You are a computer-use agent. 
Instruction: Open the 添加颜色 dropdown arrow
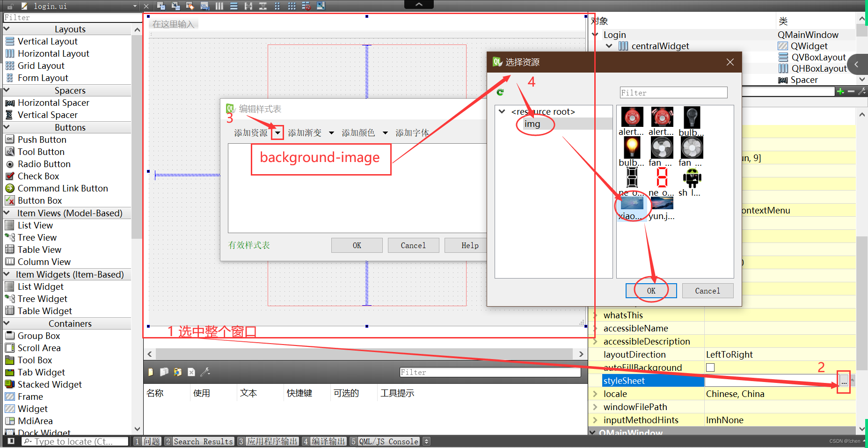tap(385, 133)
